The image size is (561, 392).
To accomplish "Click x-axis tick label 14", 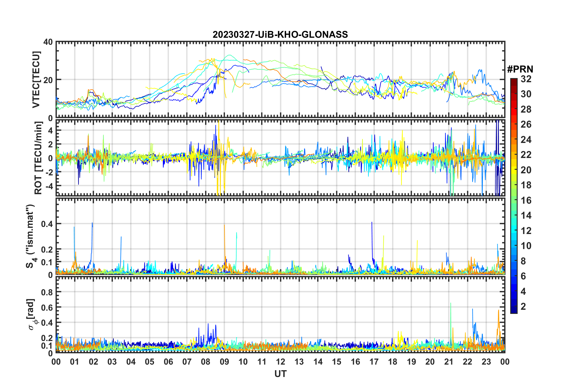I will tap(318, 362).
